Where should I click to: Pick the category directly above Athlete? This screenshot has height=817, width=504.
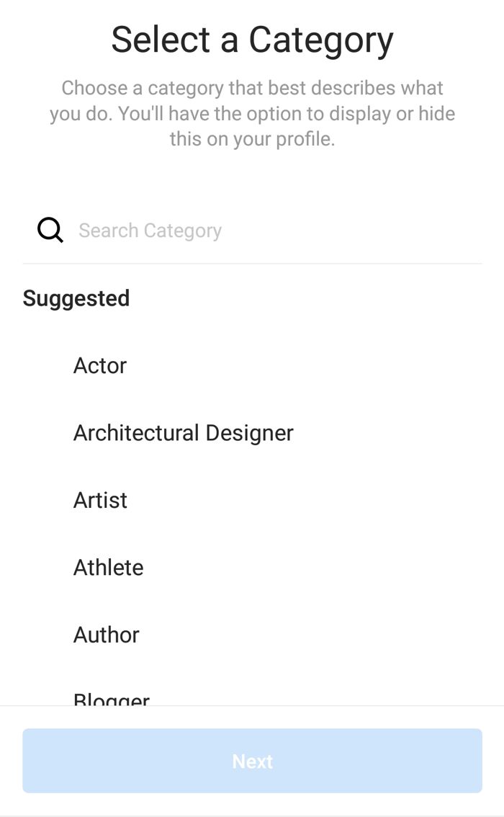point(100,500)
